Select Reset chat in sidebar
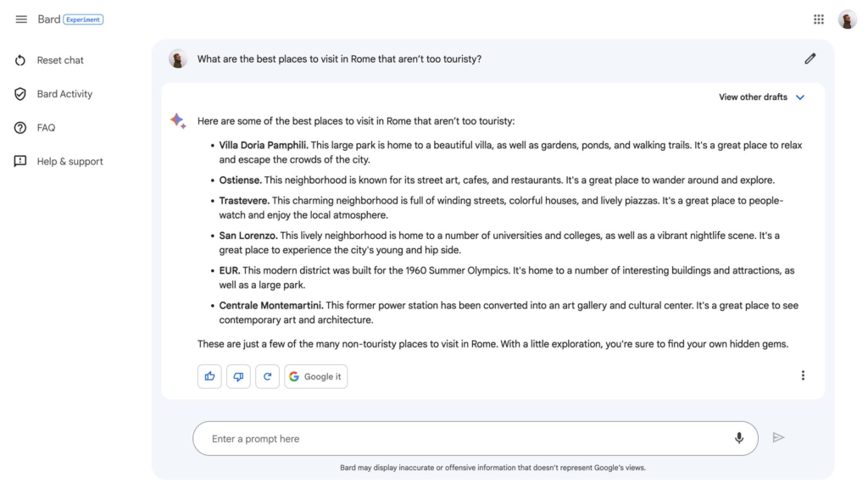This screenshot has height=494, width=868. coord(59,60)
